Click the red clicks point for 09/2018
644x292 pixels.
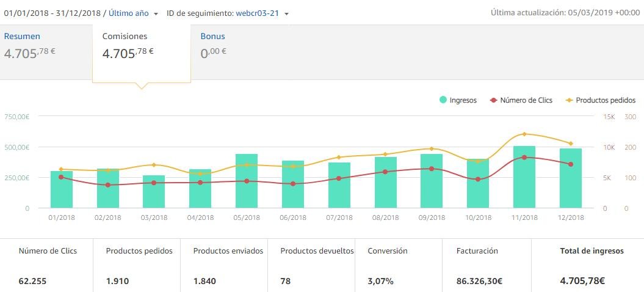tap(432, 169)
